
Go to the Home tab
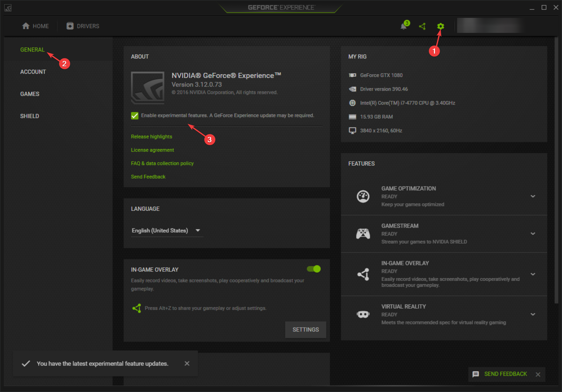(x=35, y=26)
